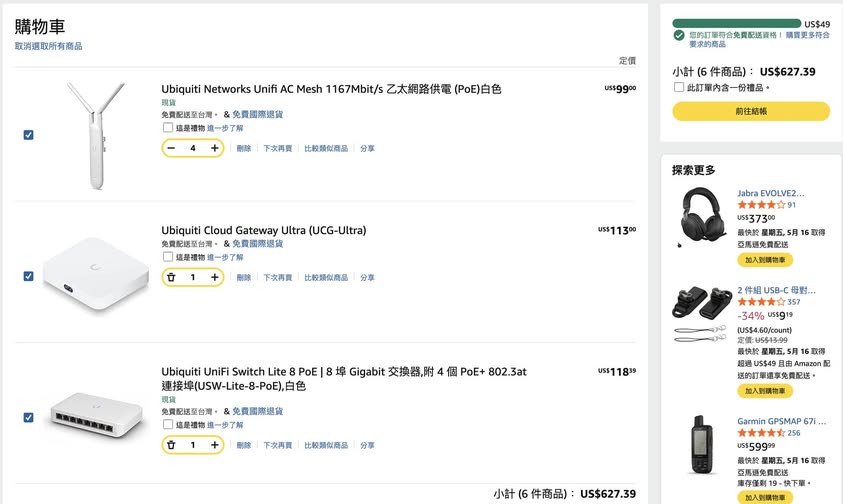Open the Garmin GPSMAP 67i product image

click(700, 443)
